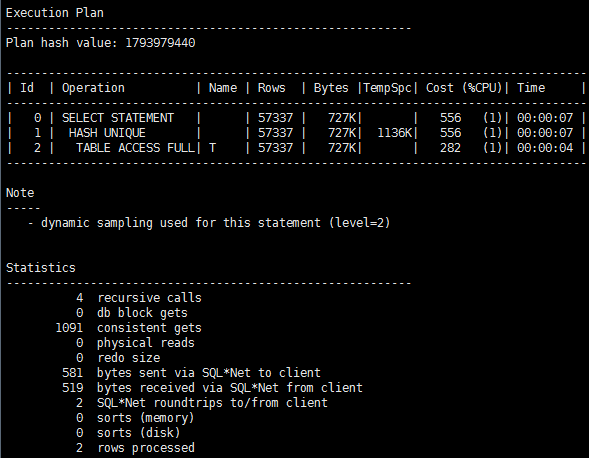Click the 'Time' column header
Screen dimensions: 589x458
pyautogui.click(x=531, y=88)
